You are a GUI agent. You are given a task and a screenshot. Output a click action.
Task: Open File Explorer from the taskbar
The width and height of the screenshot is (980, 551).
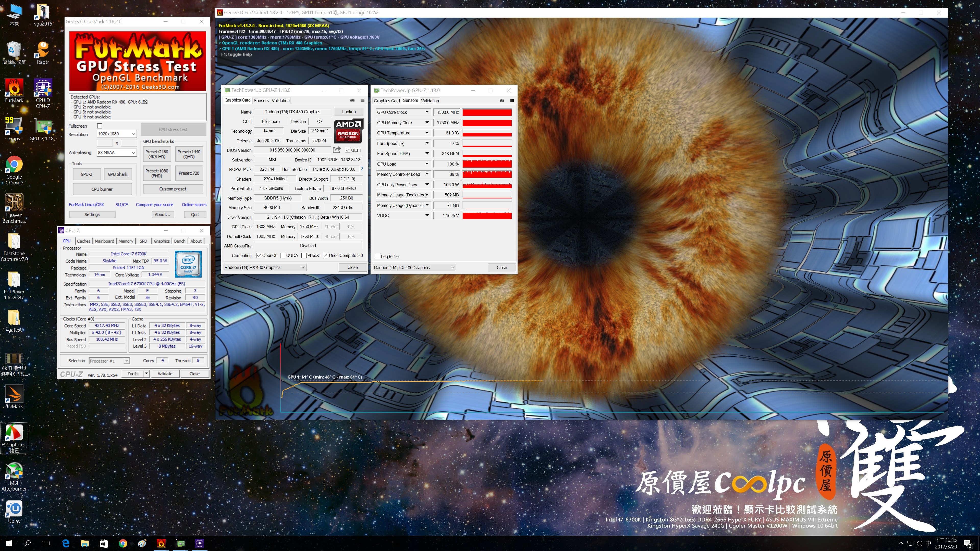point(84,543)
